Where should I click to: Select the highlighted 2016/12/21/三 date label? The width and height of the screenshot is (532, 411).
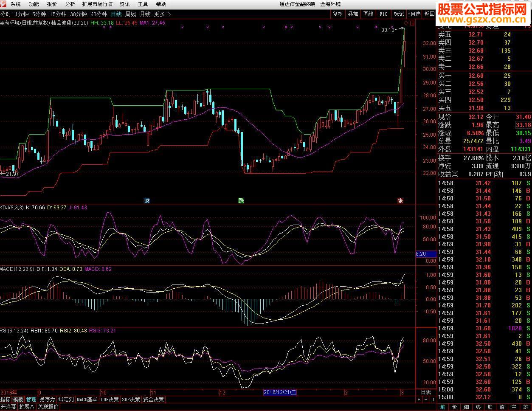point(281,392)
